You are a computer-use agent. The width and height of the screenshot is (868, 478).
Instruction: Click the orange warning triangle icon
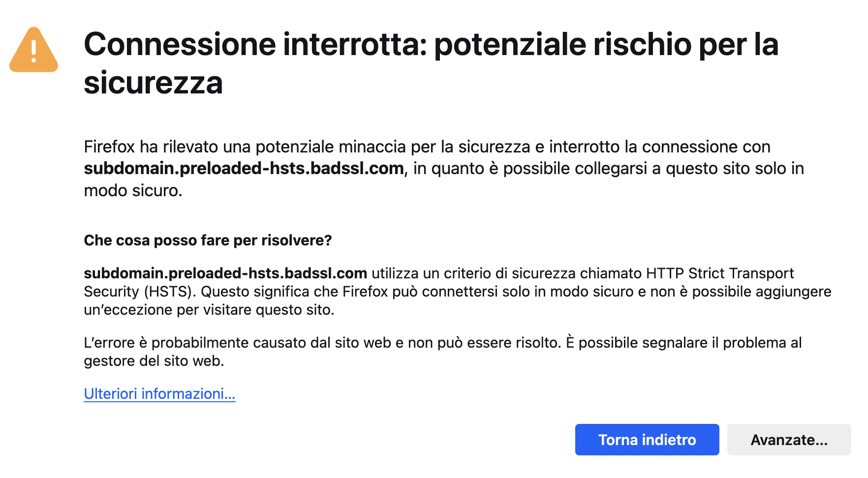(33, 50)
